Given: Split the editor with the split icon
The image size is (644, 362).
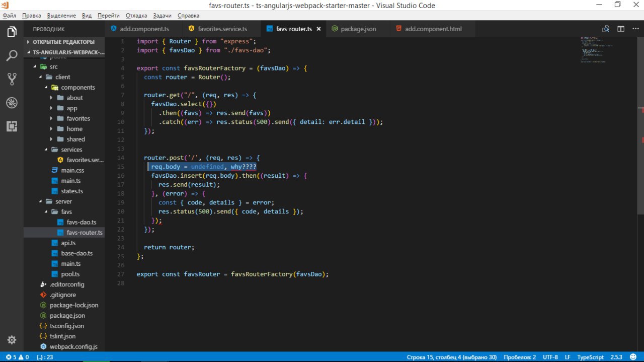Looking at the screenshot, I should (621, 29).
